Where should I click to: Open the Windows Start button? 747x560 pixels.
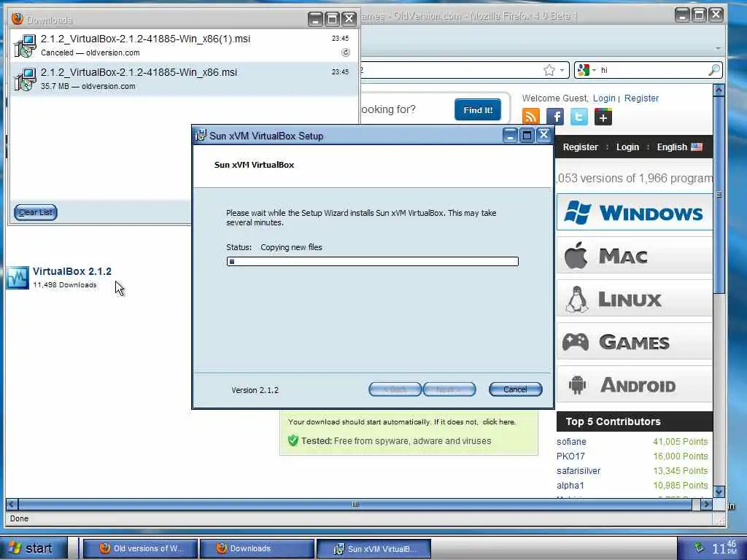click(x=32, y=548)
